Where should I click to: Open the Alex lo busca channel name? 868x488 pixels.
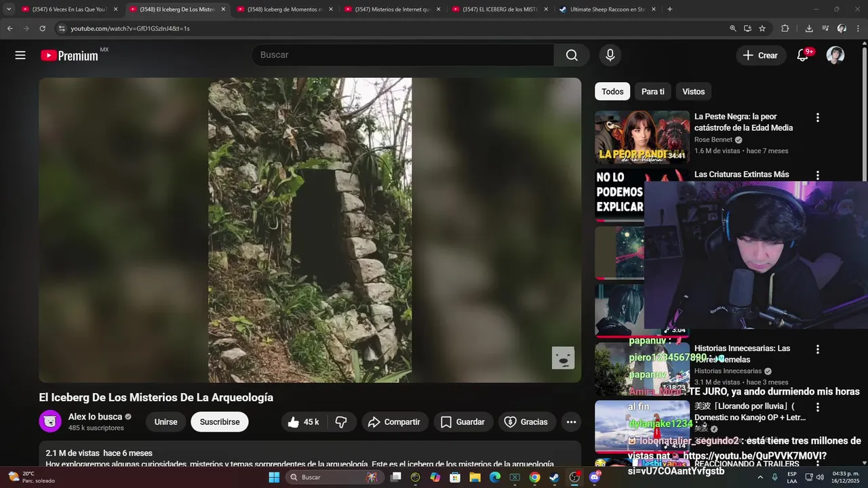coord(95,417)
